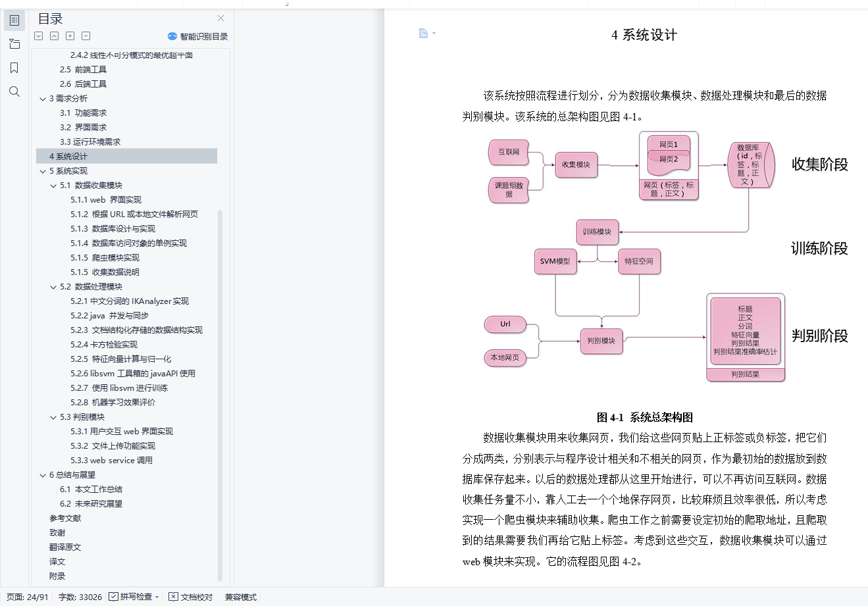
Task: Go to 3.1 功能需求 in outline
Action: coord(83,113)
